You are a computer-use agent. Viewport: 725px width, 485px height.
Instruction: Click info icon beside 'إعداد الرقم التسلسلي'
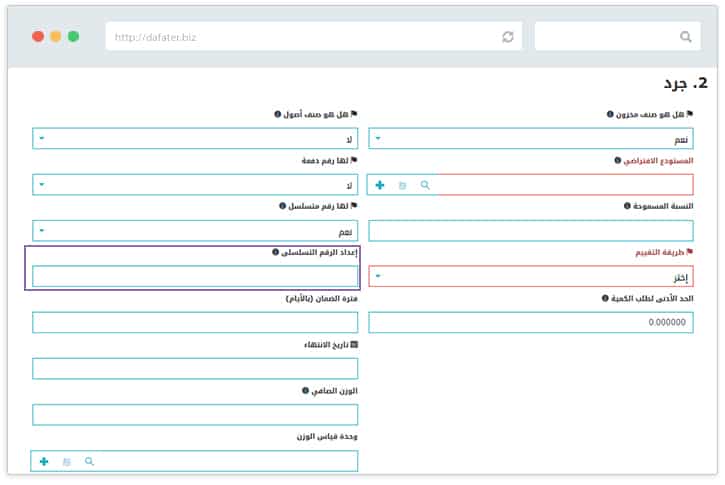coord(276,252)
